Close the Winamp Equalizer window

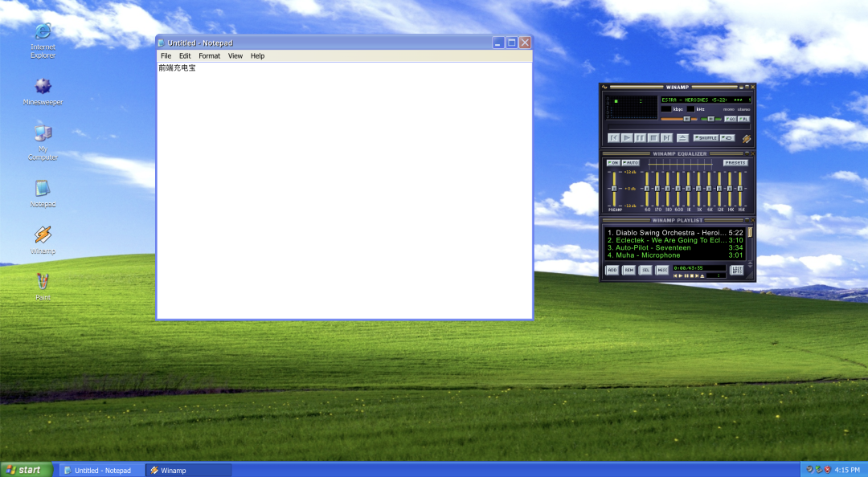[752, 153]
